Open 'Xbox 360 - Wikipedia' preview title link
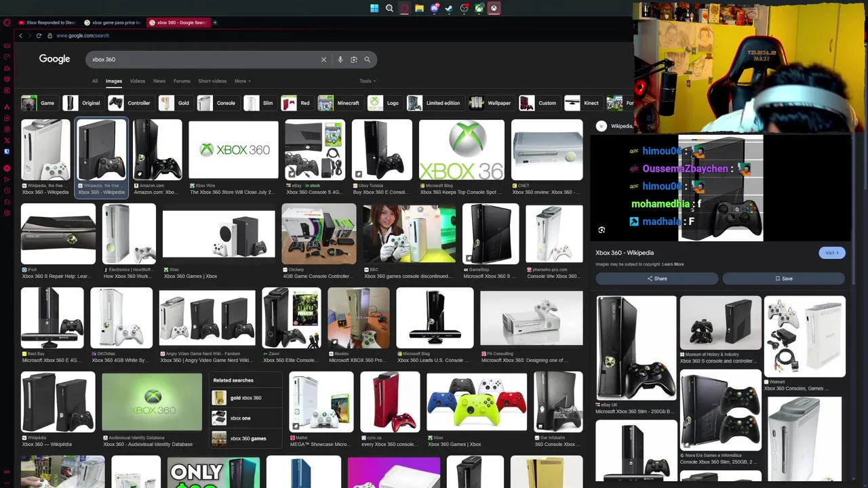The image size is (868, 488). click(x=625, y=253)
